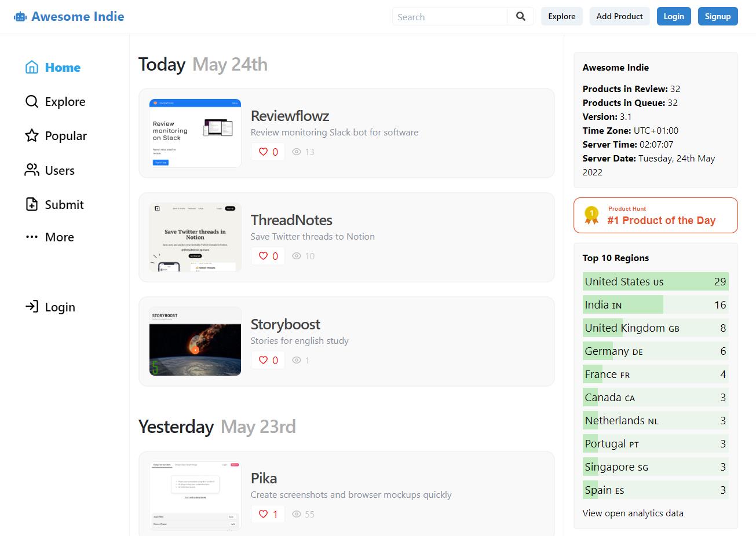Click the Singapore region row

(656, 467)
